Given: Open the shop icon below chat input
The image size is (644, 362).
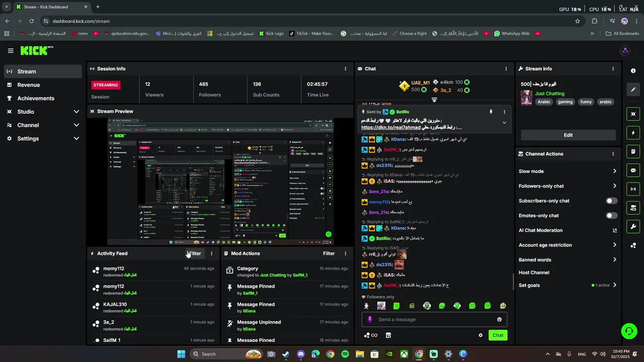Looking at the screenshot, I should pos(388,335).
